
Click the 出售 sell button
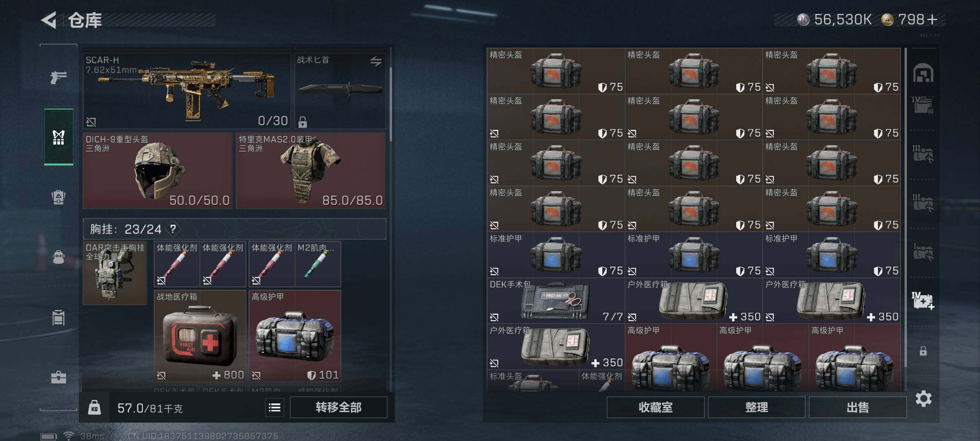[x=857, y=407]
